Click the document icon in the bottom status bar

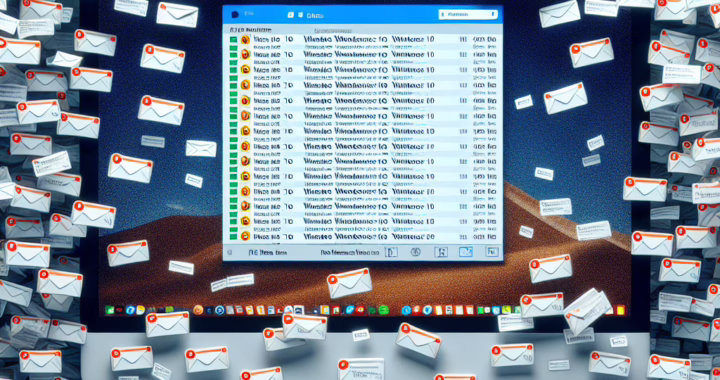click(391, 252)
